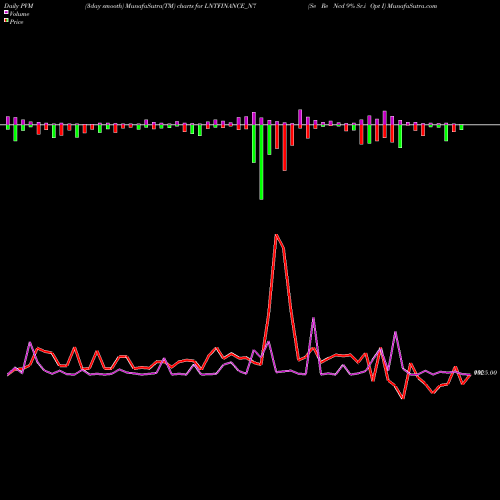Click the Price legend color swatch
The height and width of the screenshot is (500, 500).
[6, 20]
